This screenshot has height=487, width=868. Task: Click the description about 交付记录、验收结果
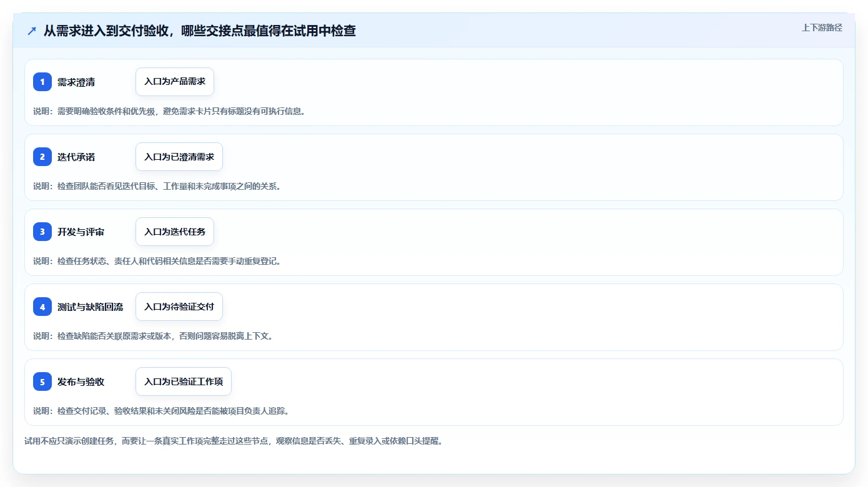coord(161,411)
